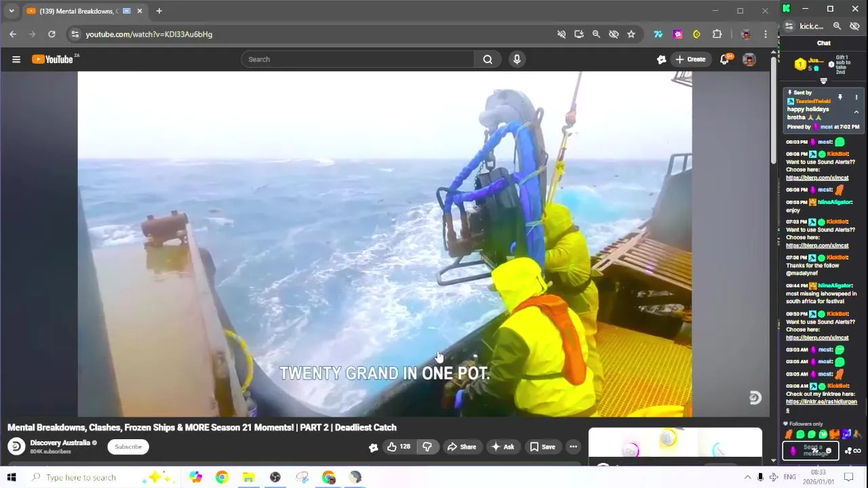Expand the gift leaderboard chevron in Kick chat
The height and width of the screenshot is (488, 868).
(823, 81)
